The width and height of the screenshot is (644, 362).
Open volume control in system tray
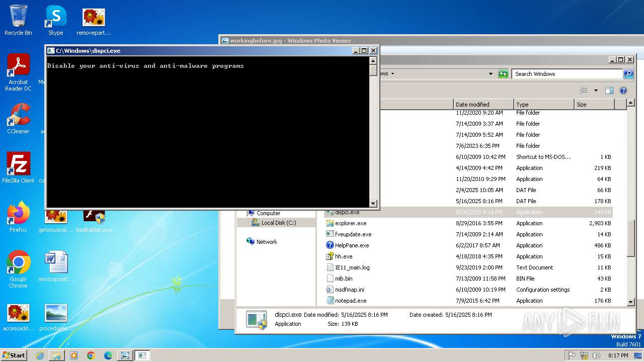pyautogui.click(x=596, y=355)
